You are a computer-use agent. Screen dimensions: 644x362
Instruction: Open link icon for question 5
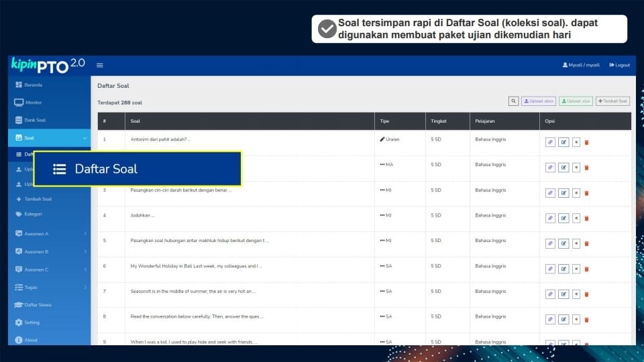pos(550,243)
